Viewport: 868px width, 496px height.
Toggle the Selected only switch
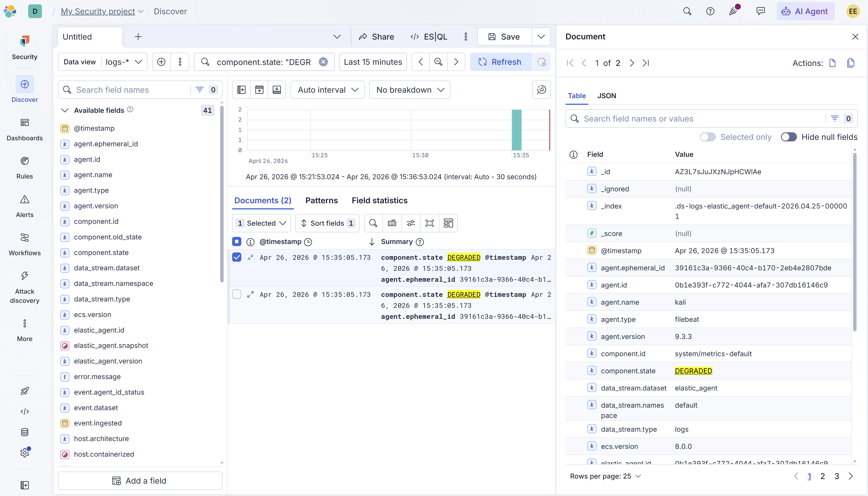pos(707,137)
